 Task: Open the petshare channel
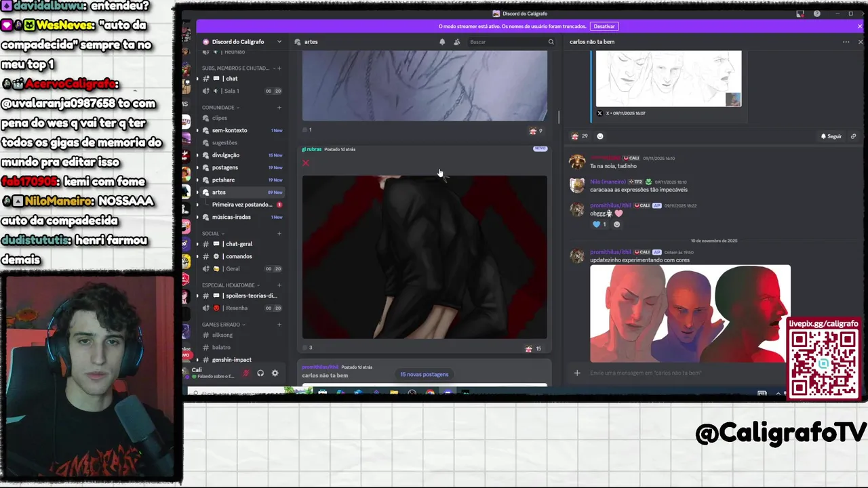point(241,180)
